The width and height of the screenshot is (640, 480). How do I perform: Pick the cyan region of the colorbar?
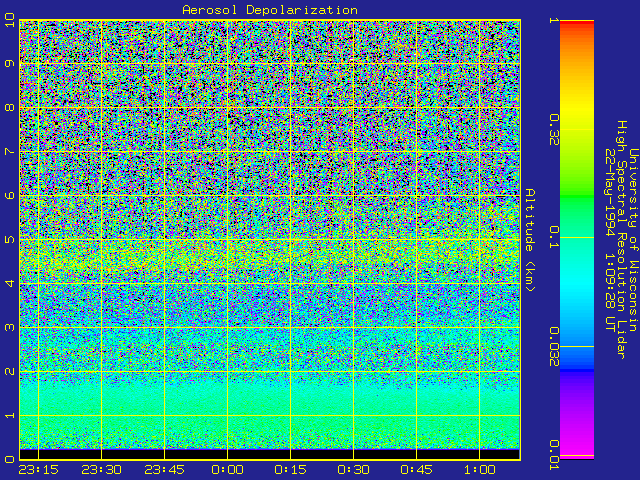577,286
